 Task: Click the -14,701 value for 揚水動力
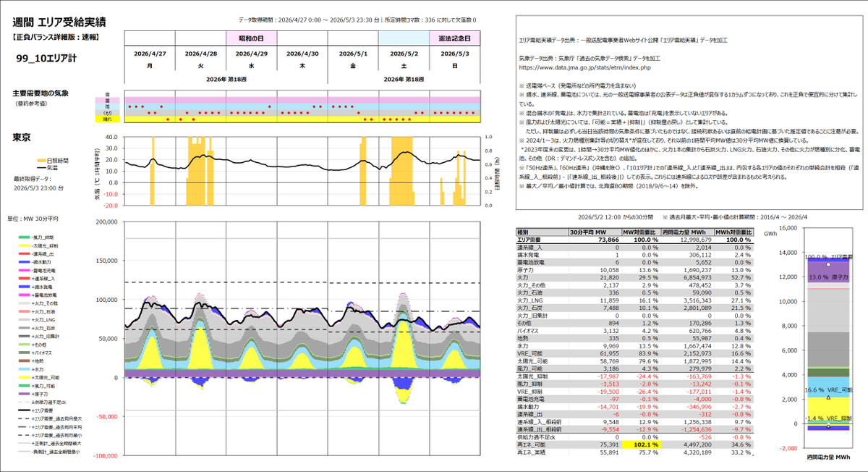[x=607, y=405]
